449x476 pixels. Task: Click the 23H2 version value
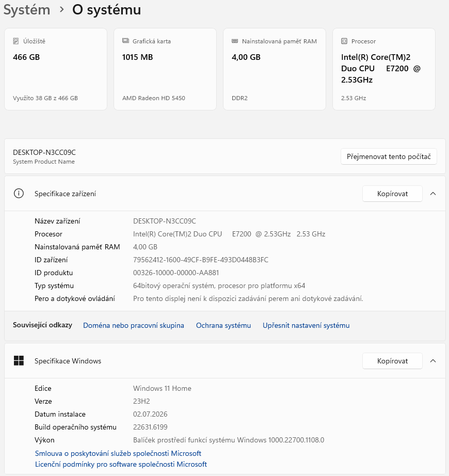(141, 401)
